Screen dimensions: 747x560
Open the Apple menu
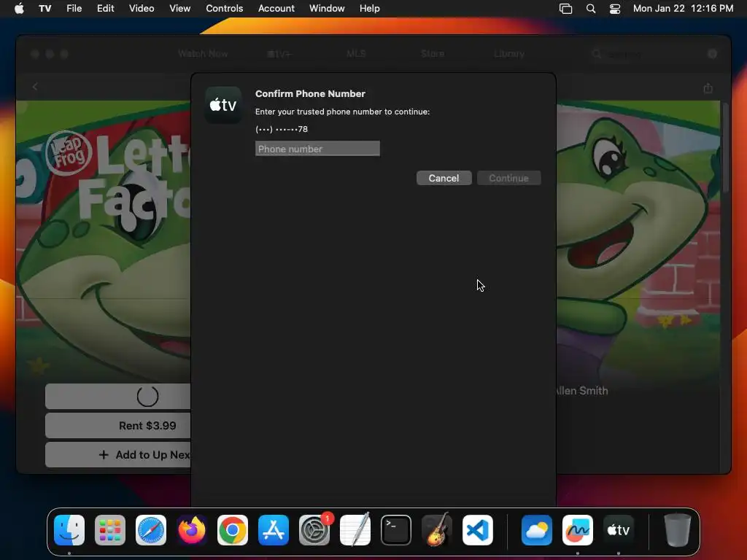[19, 9]
